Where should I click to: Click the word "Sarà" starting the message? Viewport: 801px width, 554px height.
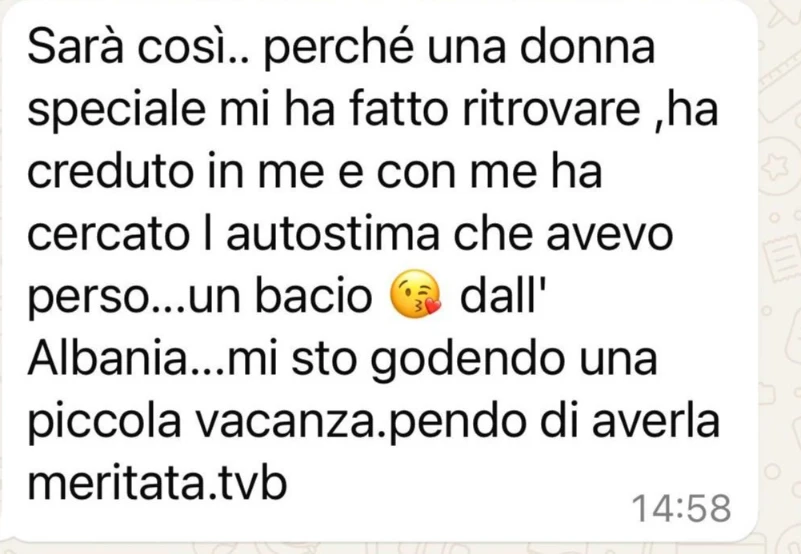76,47
